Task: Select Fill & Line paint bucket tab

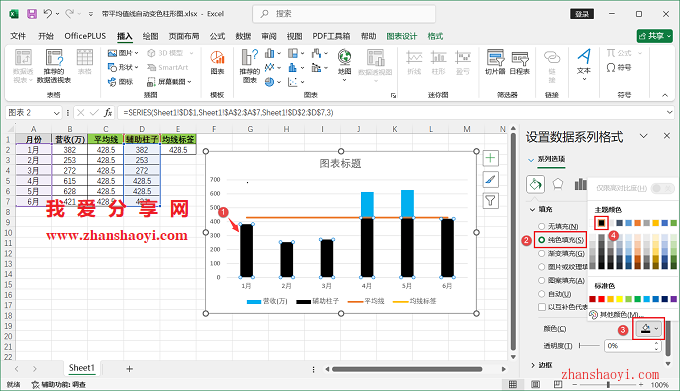Action: coord(535,184)
